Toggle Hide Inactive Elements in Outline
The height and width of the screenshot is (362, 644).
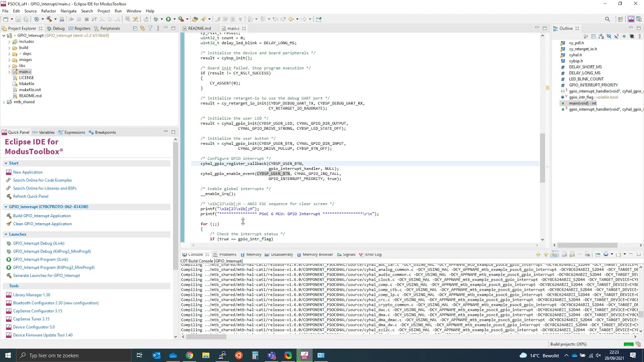pyautogui.click(x=632, y=36)
